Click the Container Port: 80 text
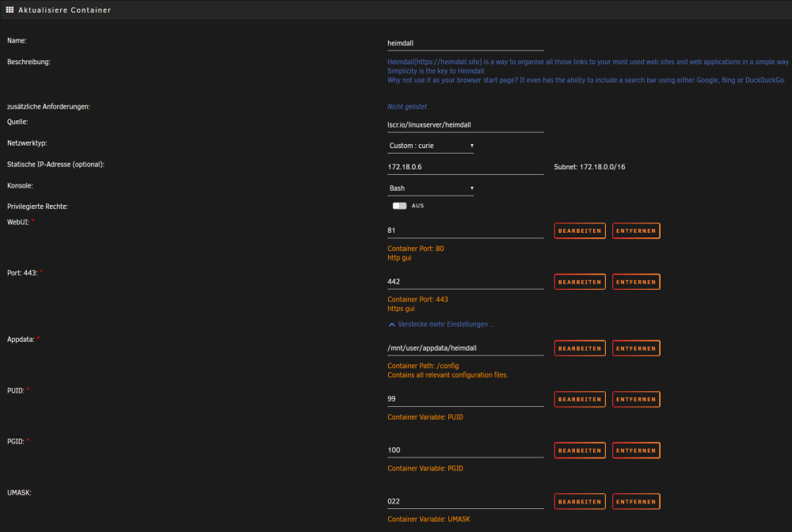Screen dimensions: 792x532 pos(416,249)
